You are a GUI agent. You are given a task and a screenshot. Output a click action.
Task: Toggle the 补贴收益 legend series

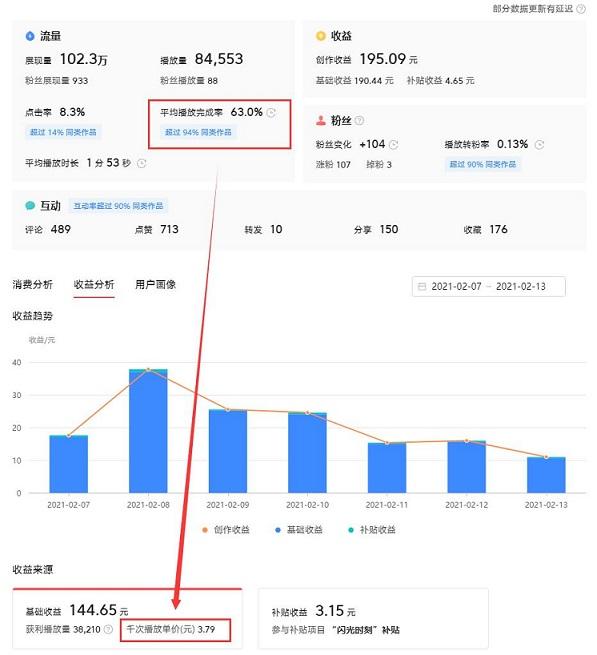(x=372, y=530)
